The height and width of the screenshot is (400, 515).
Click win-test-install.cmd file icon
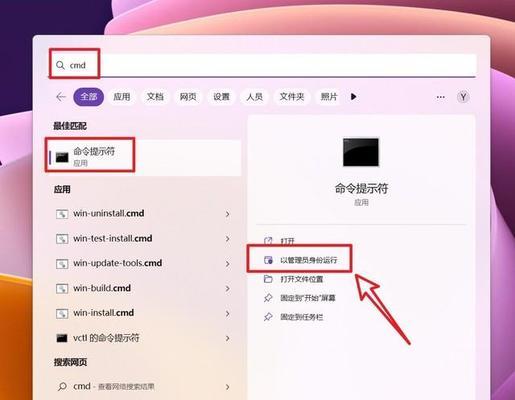click(62, 239)
